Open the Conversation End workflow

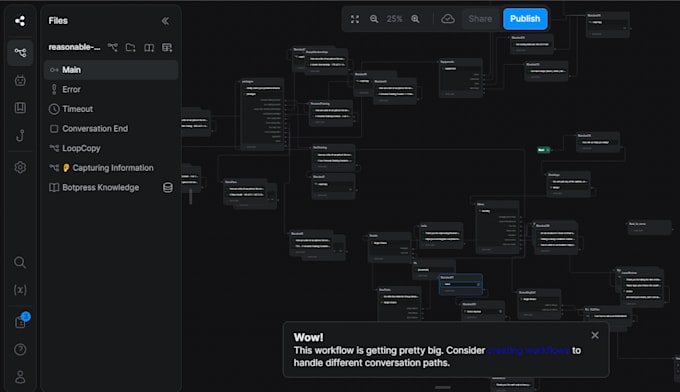[111, 128]
